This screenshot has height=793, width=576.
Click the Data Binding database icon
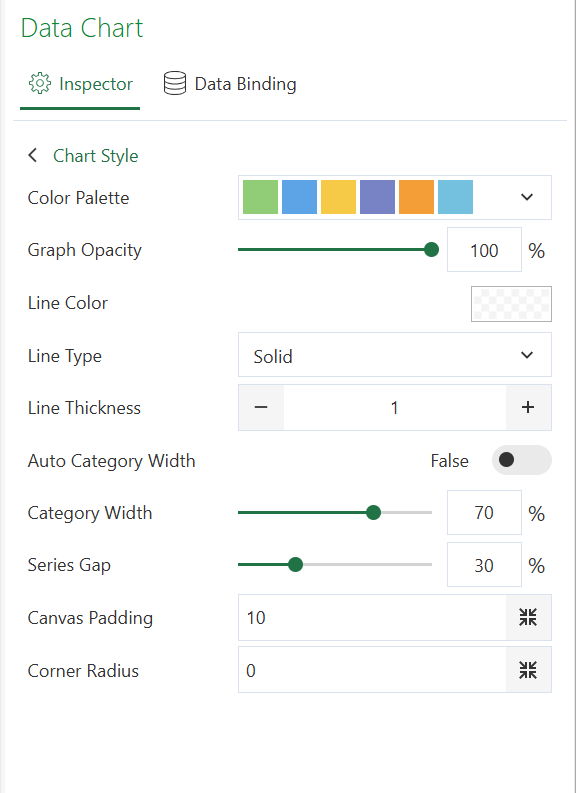pyautogui.click(x=175, y=83)
